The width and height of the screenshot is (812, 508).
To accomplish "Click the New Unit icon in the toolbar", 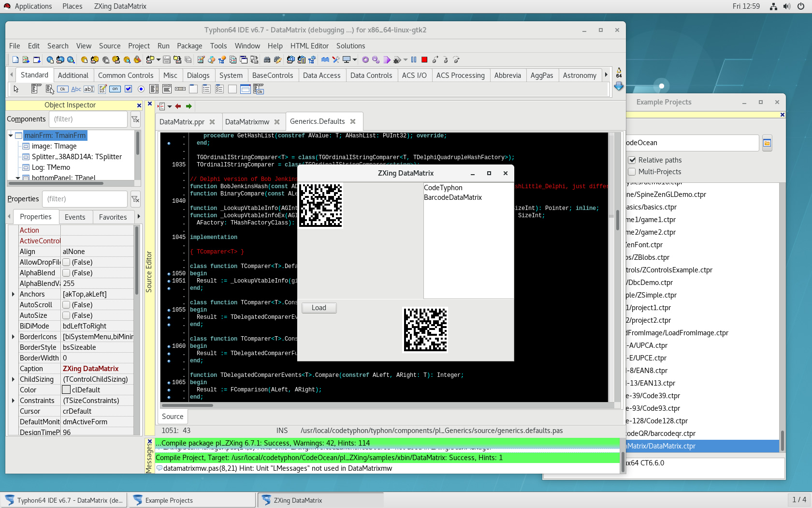I will tap(26, 60).
